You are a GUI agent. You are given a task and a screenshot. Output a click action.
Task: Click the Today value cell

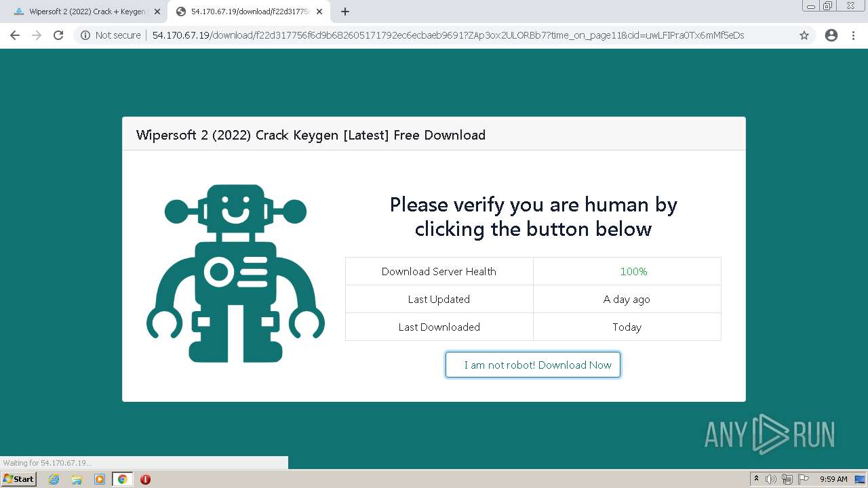pyautogui.click(x=627, y=327)
